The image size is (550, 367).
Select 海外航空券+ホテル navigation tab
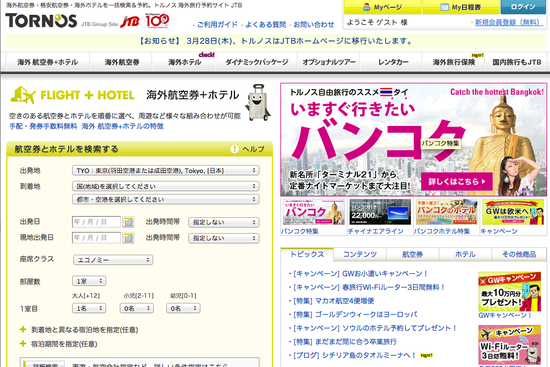click(x=48, y=62)
